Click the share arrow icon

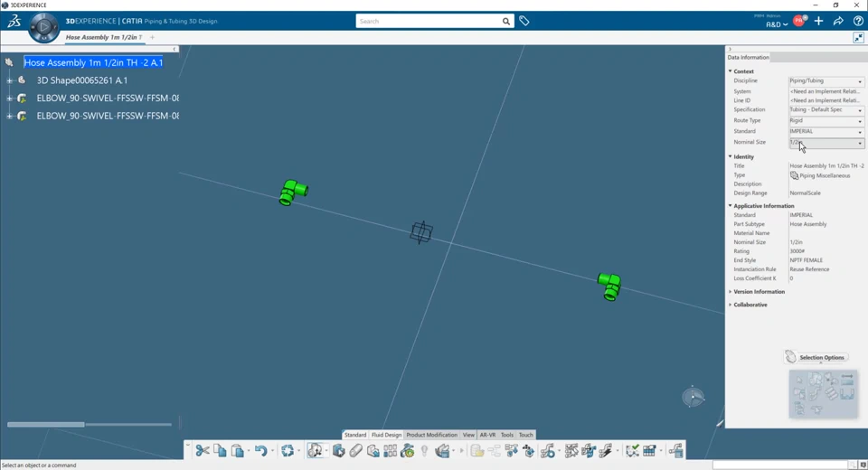pos(838,21)
